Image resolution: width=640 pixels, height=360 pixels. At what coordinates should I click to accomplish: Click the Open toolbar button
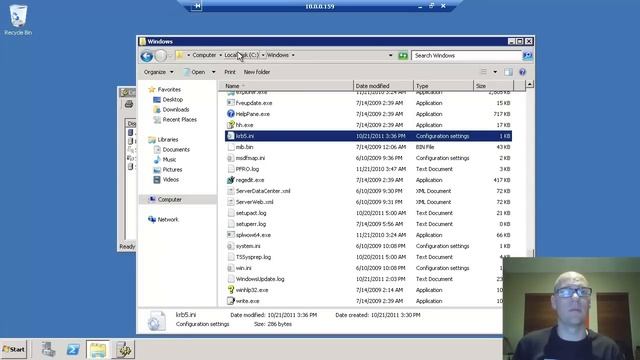[x=194, y=72]
